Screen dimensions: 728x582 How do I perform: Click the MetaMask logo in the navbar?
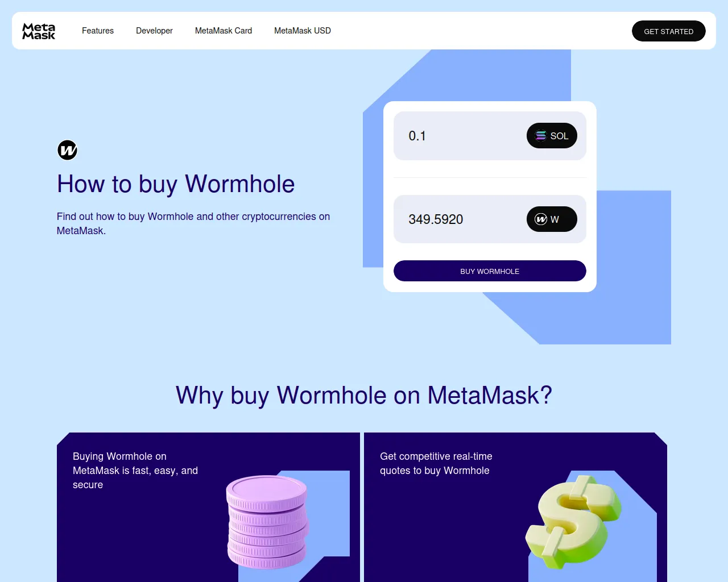tap(39, 31)
